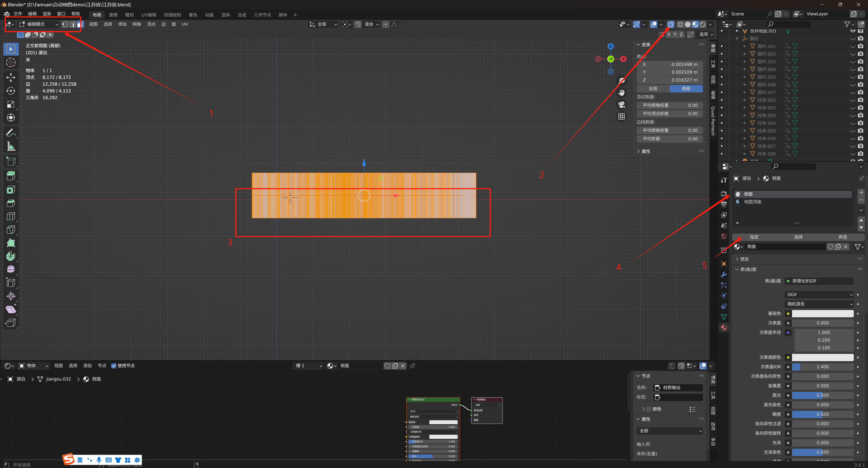868x468 pixels.
Task: Switch to the 几何节点 workspace tab
Action: pyautogui.click(x=262, y=15)
